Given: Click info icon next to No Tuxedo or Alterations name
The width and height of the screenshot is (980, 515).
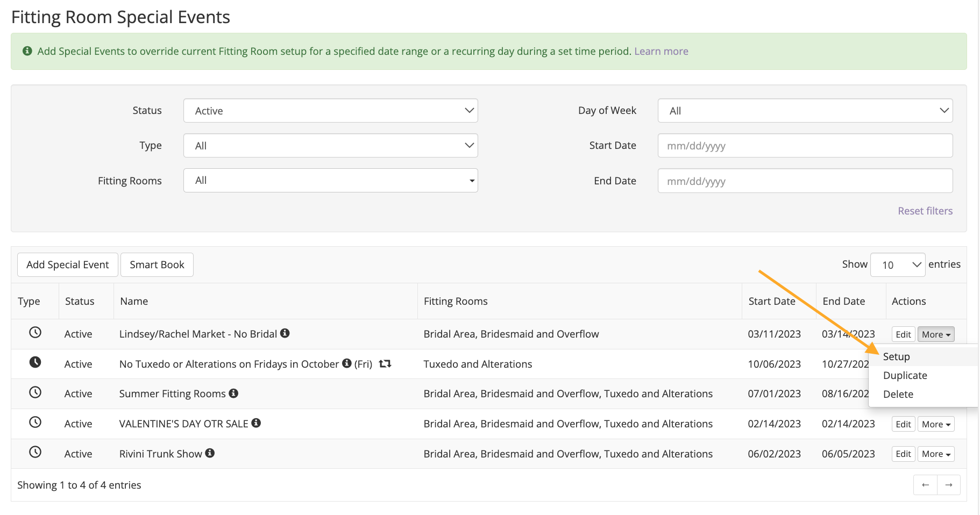Looking at the screenshot, I should 347,363.
